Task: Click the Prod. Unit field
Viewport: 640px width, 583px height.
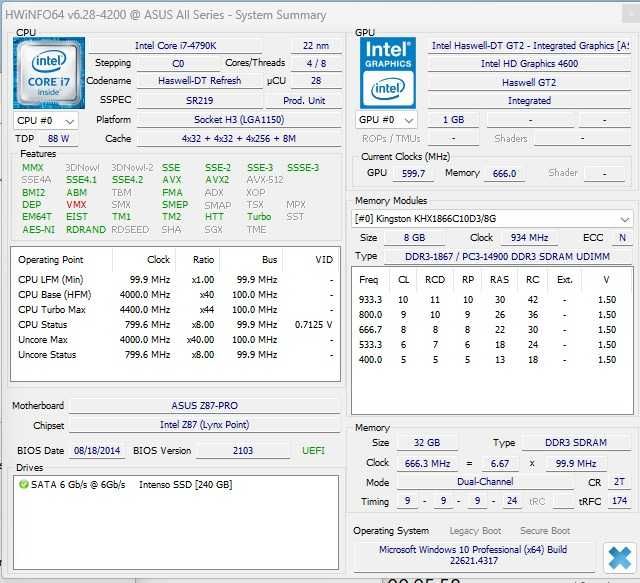Action: (304, 100)
